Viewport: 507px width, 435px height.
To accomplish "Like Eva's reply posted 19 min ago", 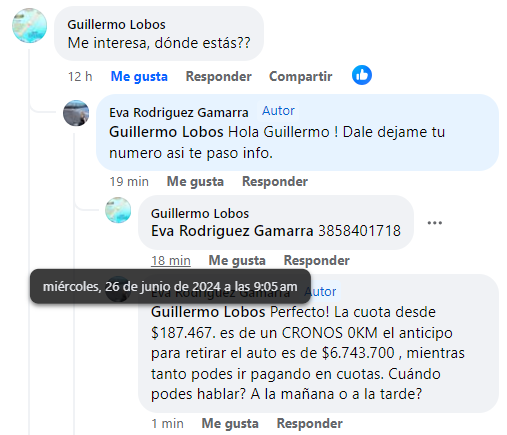I will click(195, 181).
